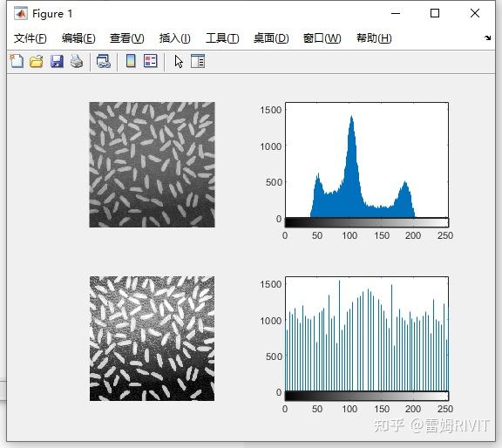Open the 文件(F) menu

click(31, 38)
